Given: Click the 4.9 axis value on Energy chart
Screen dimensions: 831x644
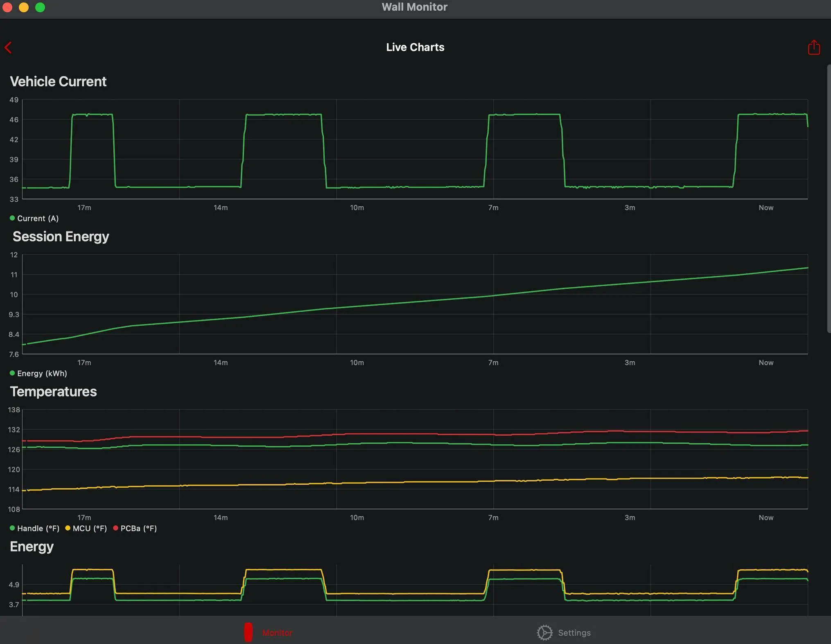Looking at the screenshot, I should click(14, 585).
